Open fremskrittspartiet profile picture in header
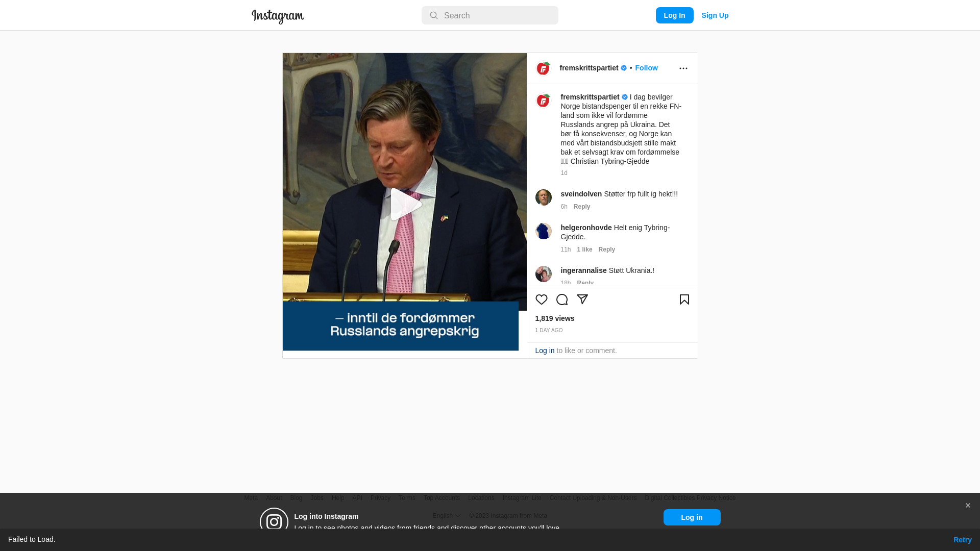 tap(543, 68)
